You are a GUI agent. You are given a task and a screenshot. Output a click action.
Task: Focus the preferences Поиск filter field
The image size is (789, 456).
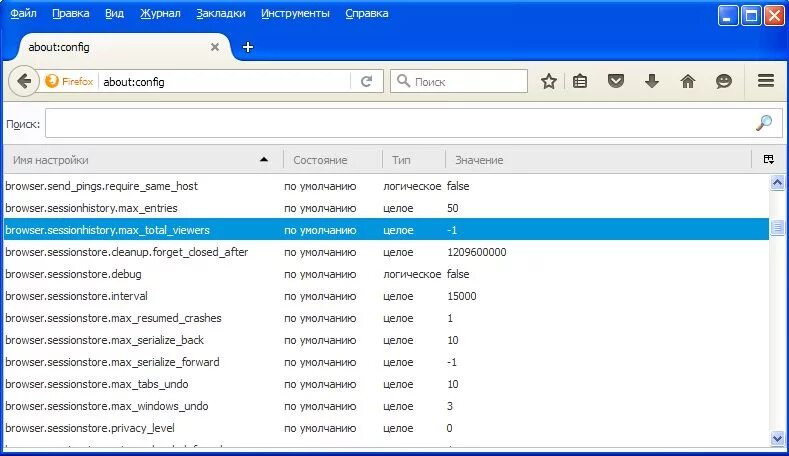point(414,123)
